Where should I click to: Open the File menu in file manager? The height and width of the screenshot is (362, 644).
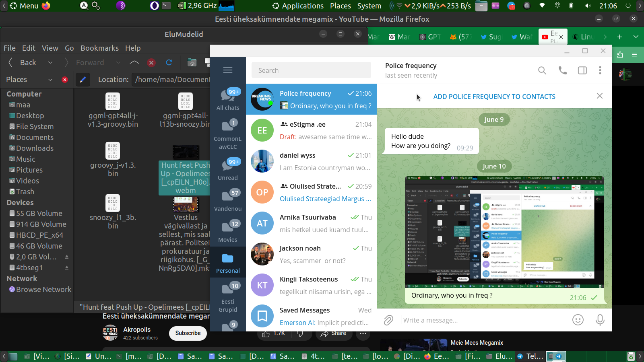coord(10,48)
